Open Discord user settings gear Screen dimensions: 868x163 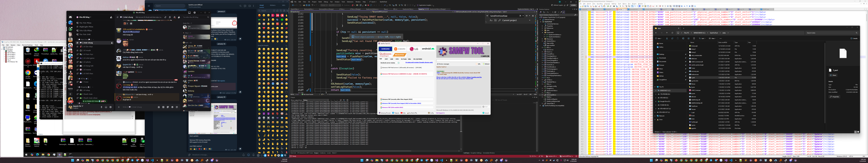click(111, 107)
